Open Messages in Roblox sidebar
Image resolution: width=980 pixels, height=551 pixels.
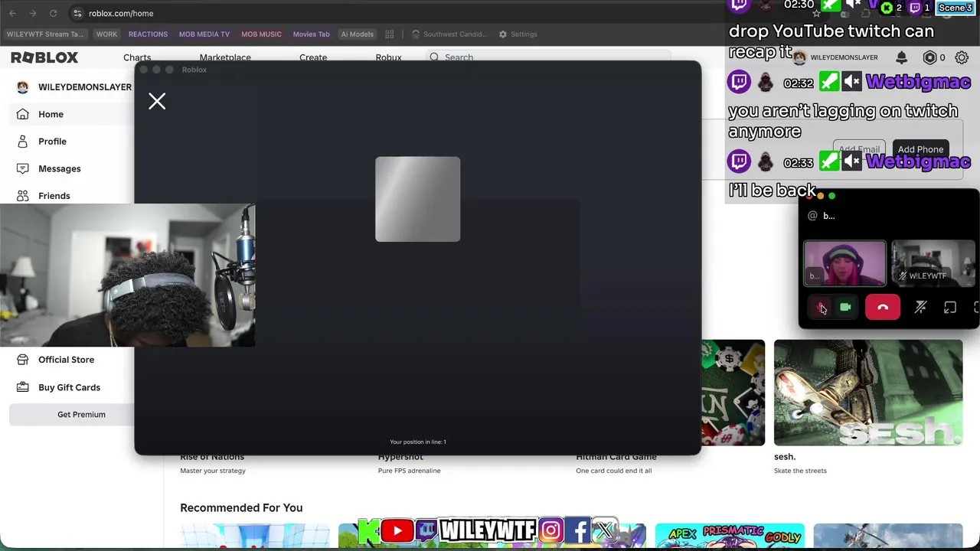(x=59, y=168)
